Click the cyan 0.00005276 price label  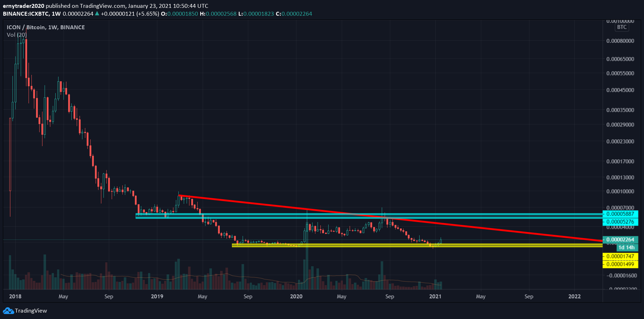620,222
